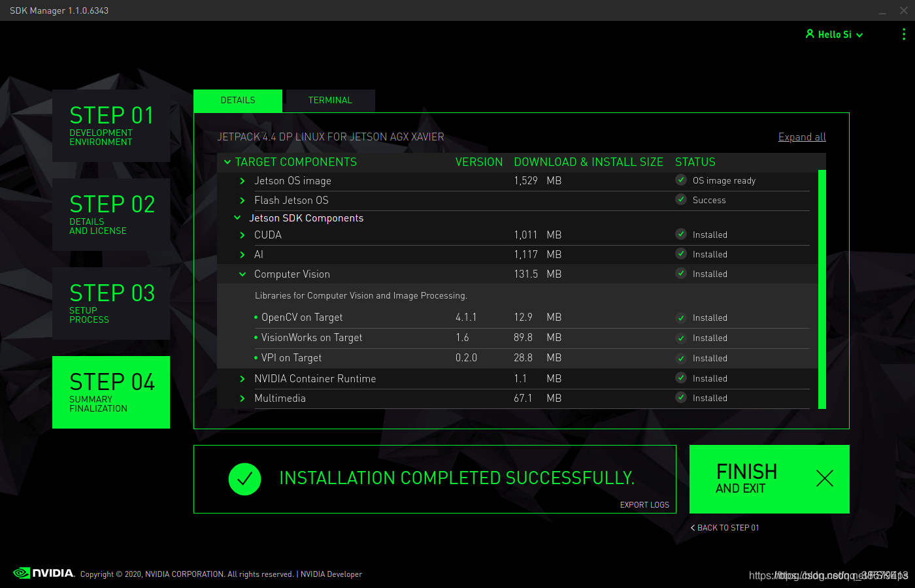Click the Download & Install Size column header
The width and height of the screenshot is (915, 588).
588,162
